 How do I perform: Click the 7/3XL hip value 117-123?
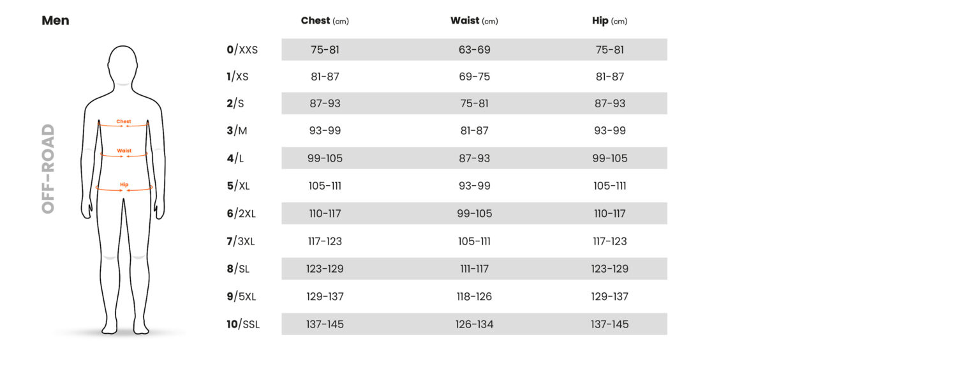609,241
